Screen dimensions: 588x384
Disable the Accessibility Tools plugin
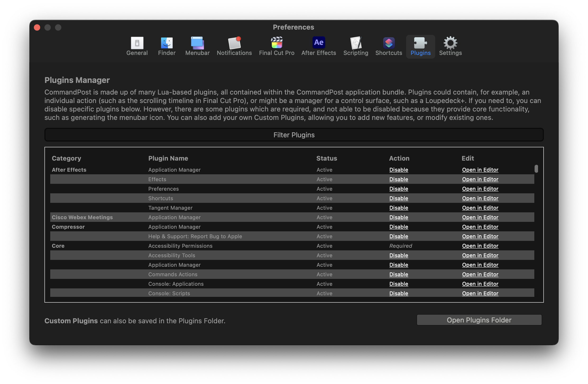(399, 255)
